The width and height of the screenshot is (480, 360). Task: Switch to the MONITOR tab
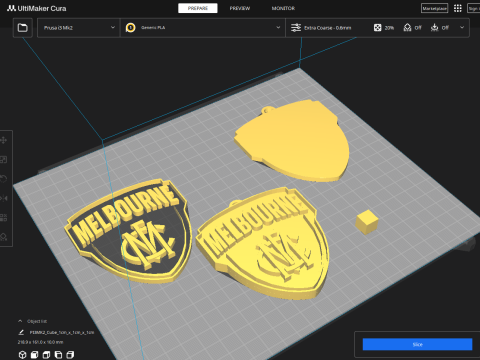pyautogui.click(x=283, y=8)
